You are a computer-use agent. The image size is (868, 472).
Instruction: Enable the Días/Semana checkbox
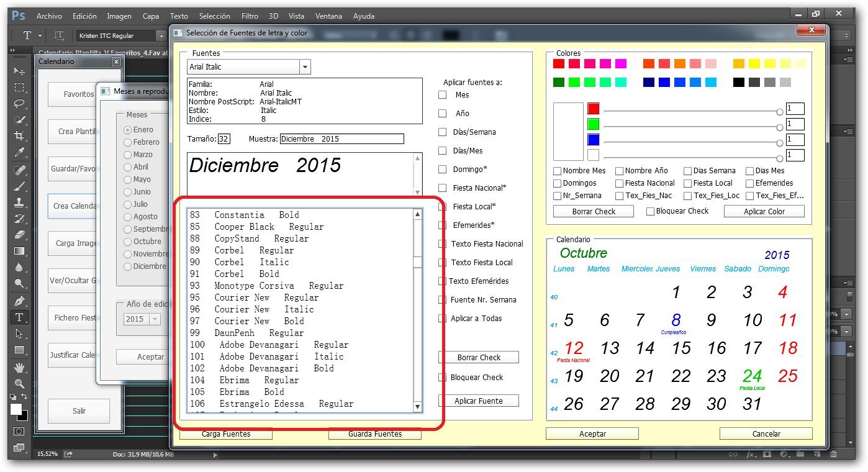(443, 132)
